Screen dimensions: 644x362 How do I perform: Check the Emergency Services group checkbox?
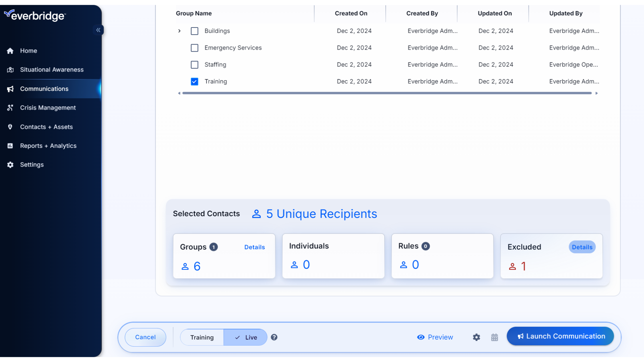coord(195,48)
